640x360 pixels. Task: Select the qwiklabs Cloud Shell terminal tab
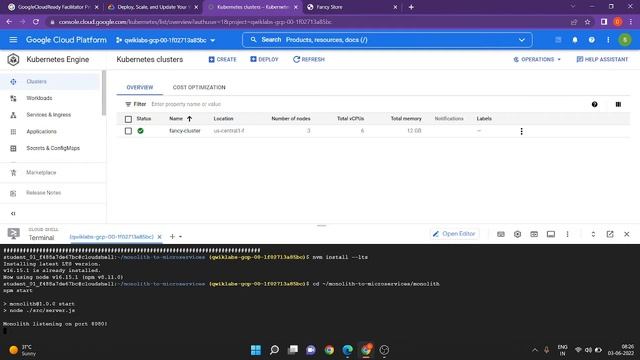[111, 237]
